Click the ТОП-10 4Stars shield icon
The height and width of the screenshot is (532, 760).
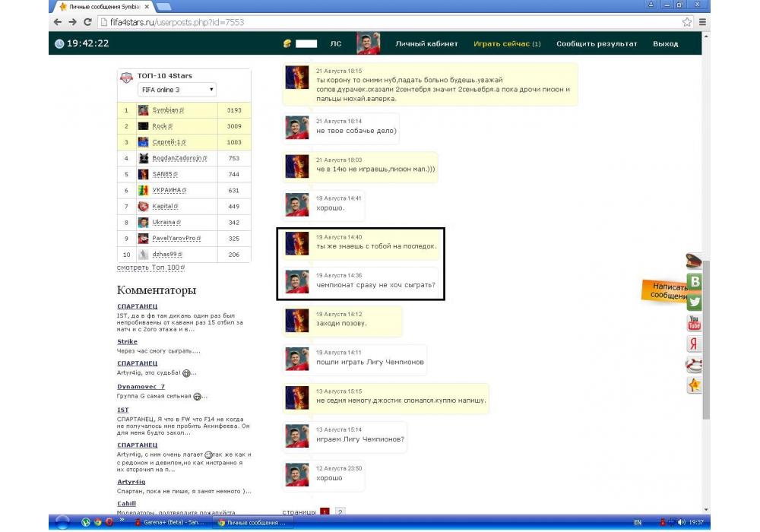(x=126, y=78)
